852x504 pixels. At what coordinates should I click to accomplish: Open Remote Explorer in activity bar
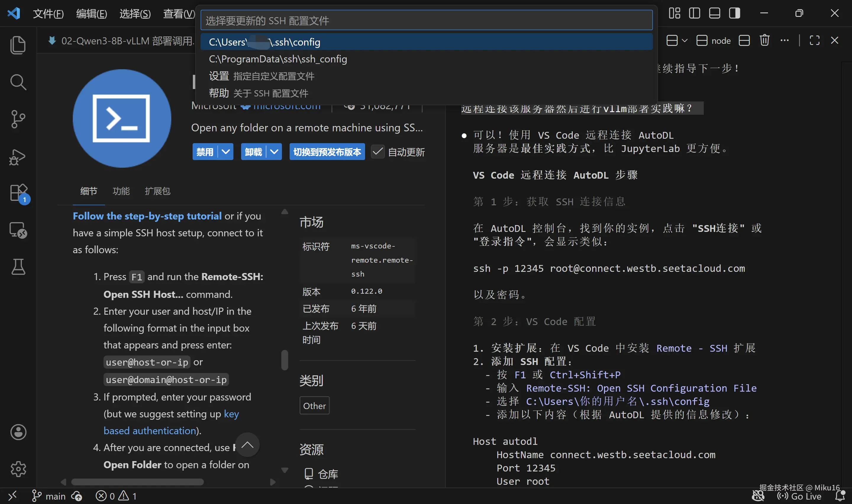(x=18, y=230)
